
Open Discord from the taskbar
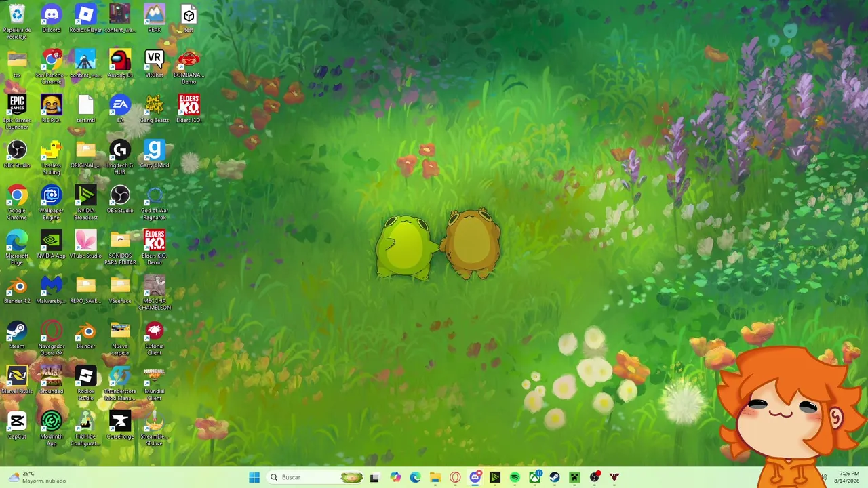click(x=475, y=477)
